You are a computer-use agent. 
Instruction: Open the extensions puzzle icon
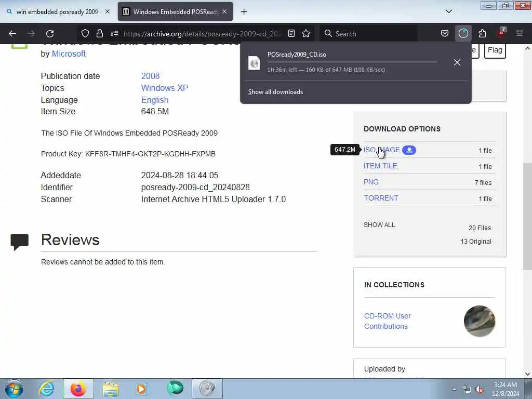click(482, 33)
